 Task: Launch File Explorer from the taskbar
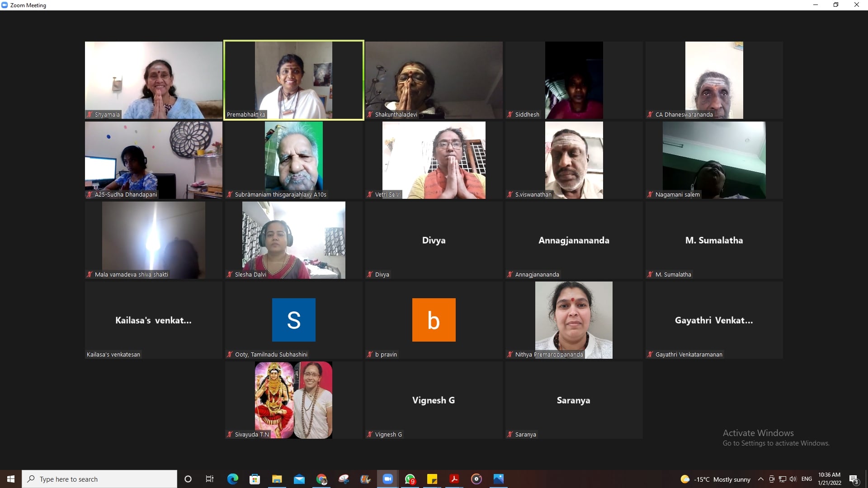coord(277,479)
